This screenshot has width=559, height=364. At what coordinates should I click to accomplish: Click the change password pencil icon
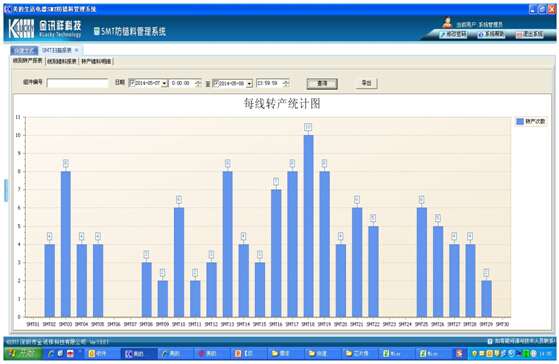coord(442,35)
